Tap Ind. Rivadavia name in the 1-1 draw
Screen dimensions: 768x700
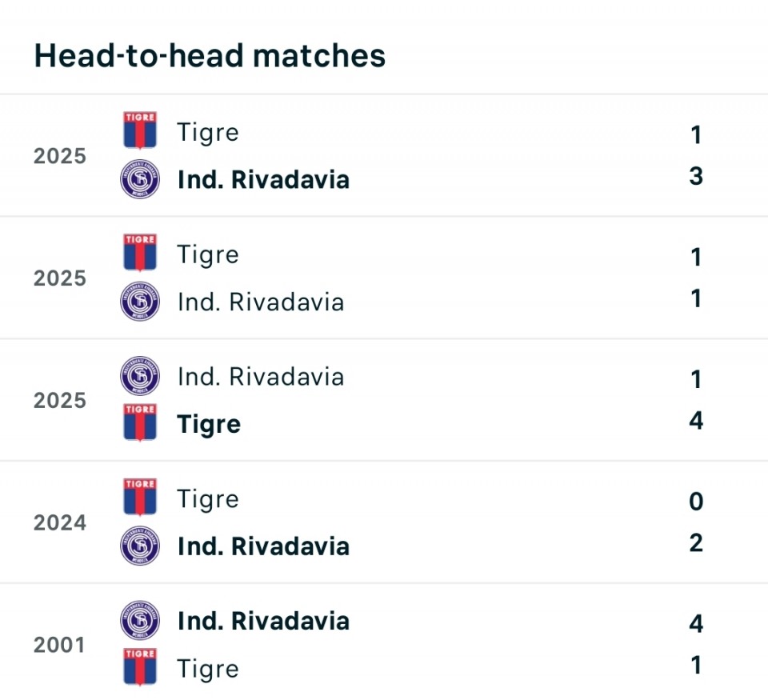coord(261,302)
